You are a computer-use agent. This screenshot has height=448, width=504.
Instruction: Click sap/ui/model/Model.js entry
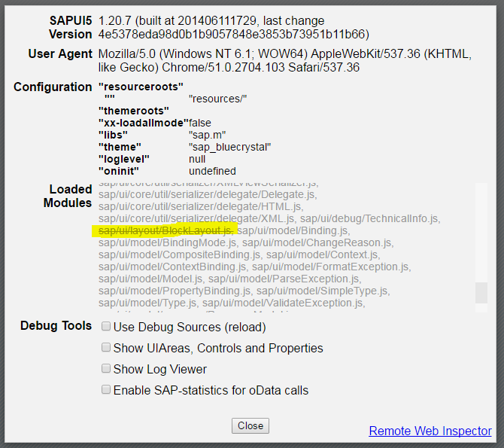tap(150, 279)
